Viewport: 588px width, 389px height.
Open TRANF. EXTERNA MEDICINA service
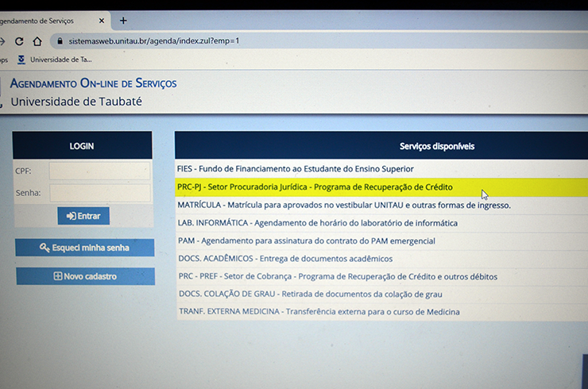[x=319, y=312]
